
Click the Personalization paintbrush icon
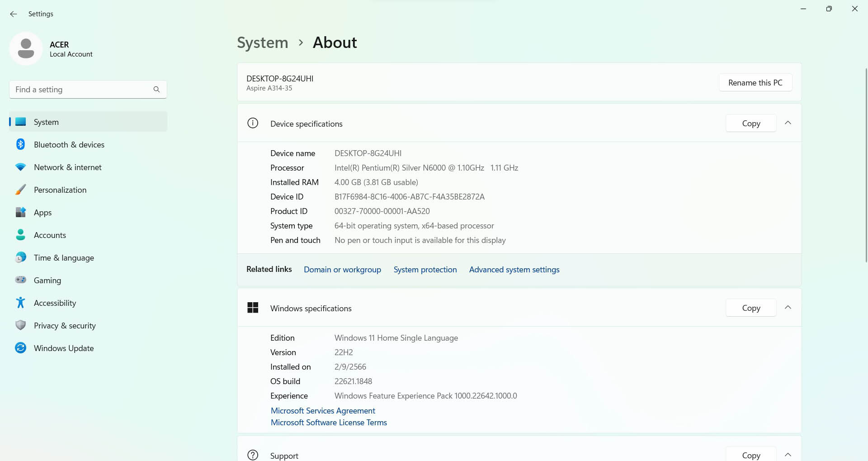[x=20, y=190]
